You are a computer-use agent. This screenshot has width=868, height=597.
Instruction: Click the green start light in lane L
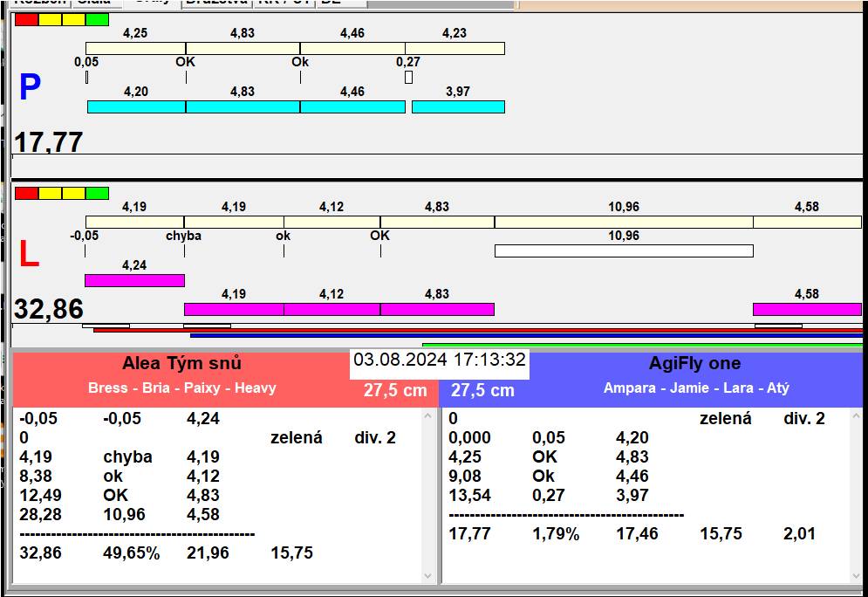pos(98,193)
